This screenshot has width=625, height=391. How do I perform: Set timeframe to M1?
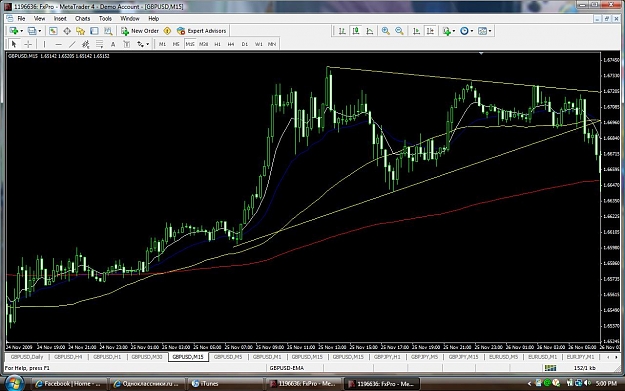tap(162, 44)
